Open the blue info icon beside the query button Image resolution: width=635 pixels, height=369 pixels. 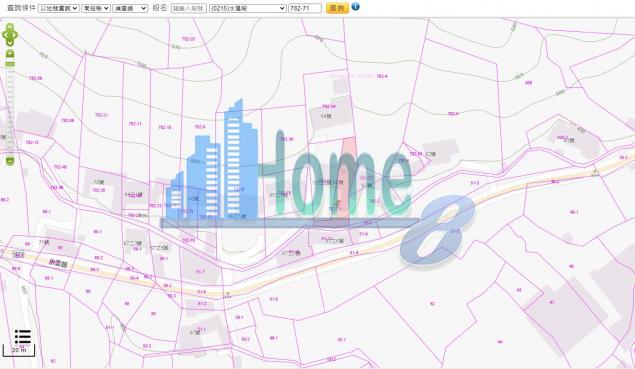(355, 6)
